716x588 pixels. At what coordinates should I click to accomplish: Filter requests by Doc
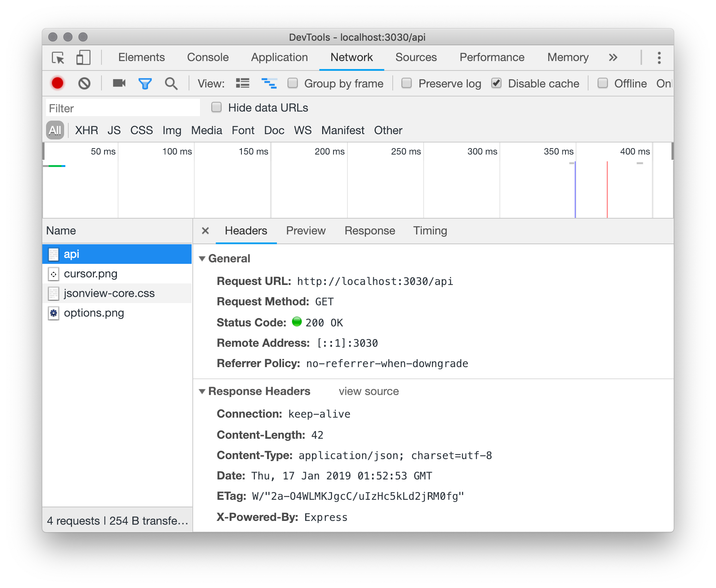pos(274,130)
